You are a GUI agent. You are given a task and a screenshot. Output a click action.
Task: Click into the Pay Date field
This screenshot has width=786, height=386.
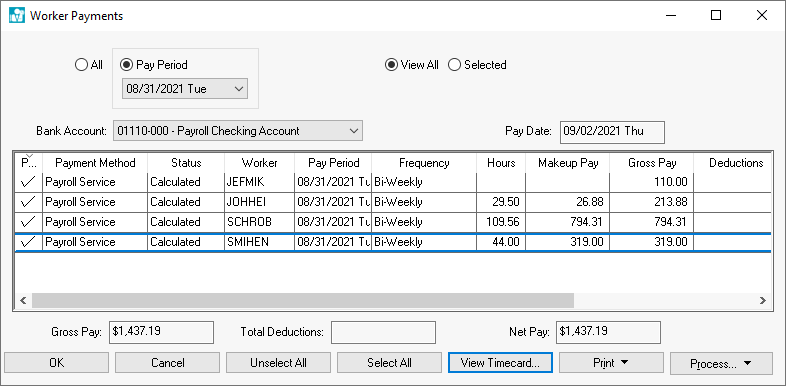tap(612, 132)
